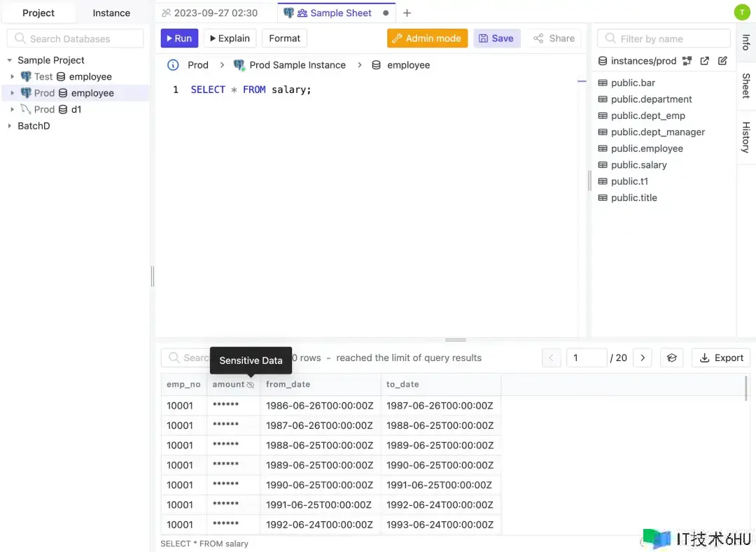
Task: Switch to the Instance tab
Action: pyautogui.click(x=111, y=13)
